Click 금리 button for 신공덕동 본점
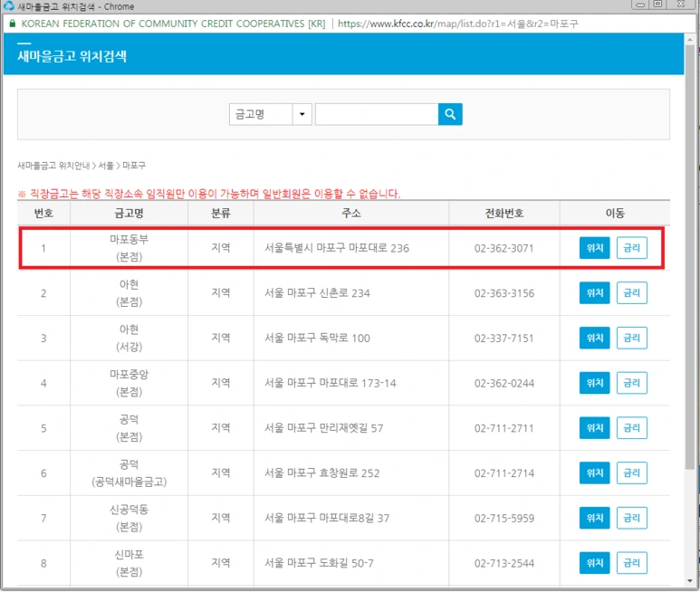Viewport: 700px width, 592px height. coord(631,518)
